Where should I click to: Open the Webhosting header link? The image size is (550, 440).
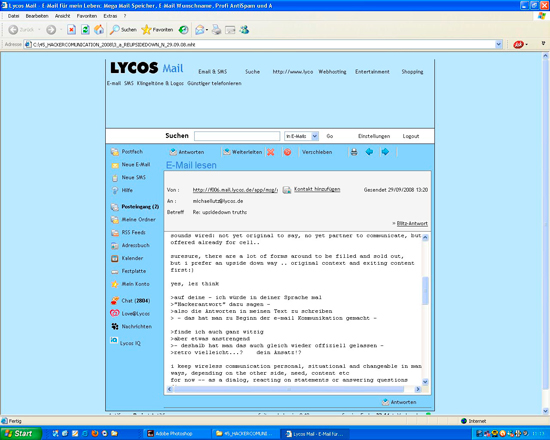coord(332,72)
